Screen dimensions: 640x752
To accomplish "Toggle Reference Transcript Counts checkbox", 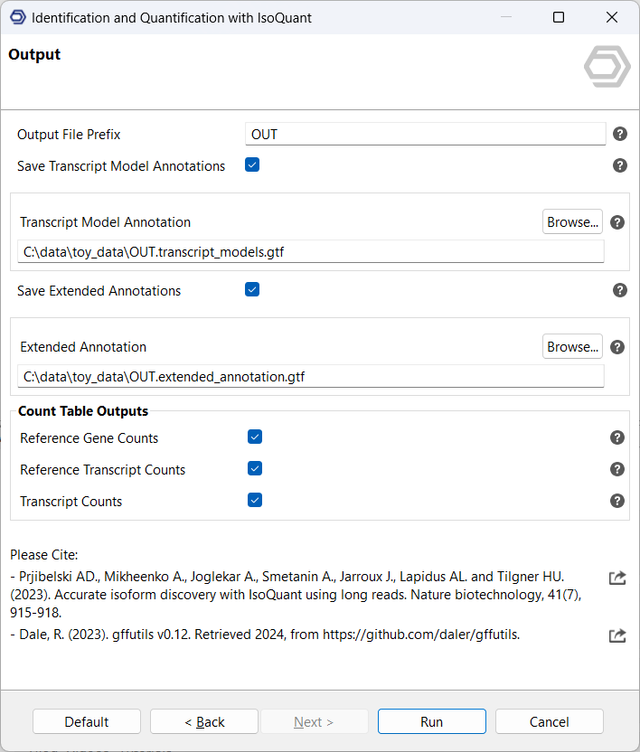I will [x=255, y=469].
